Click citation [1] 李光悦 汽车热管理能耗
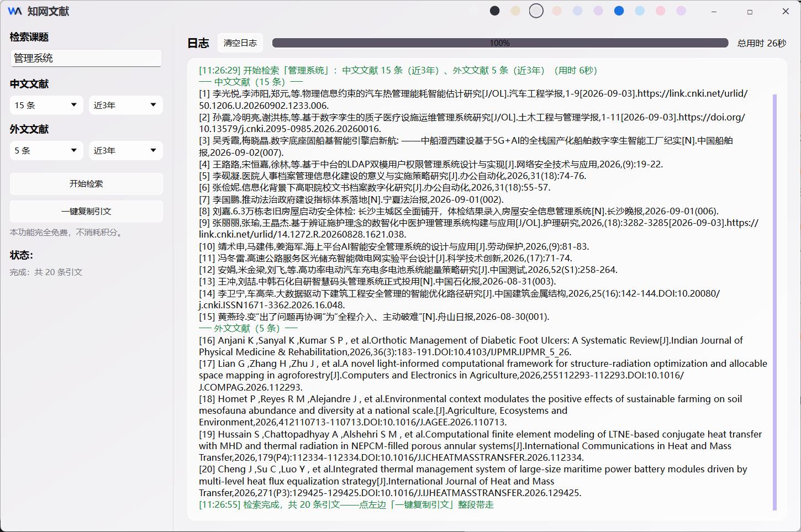 coord(473,99)
